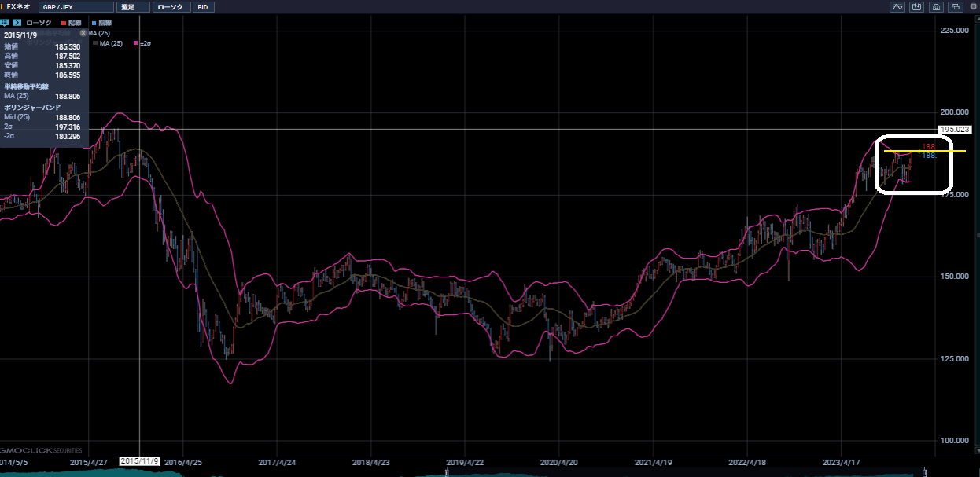
Task: Click the 2015/11/9 crosshair date label
Action: click(139, 461)
